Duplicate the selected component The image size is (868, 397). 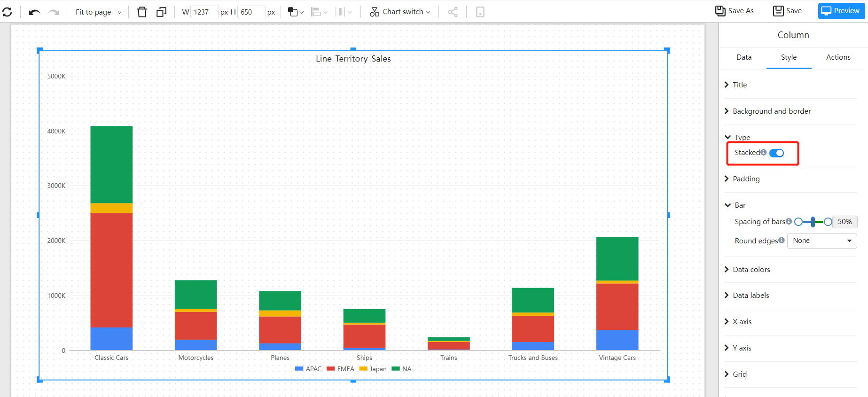coord(161,12)
